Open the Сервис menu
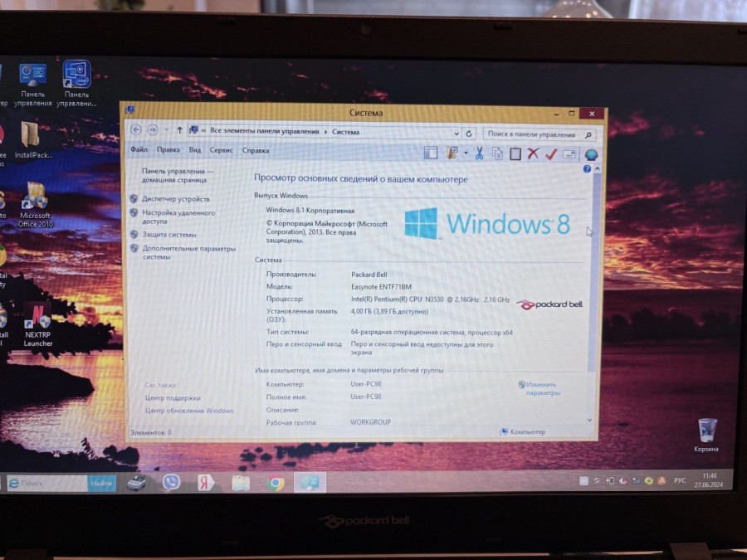 [x=221, y=150]
